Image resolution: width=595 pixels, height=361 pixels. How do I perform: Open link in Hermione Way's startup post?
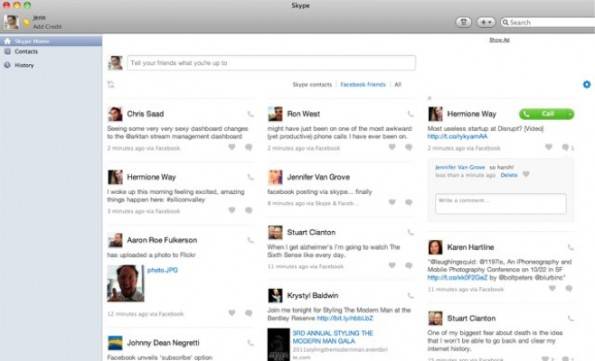tap(457, 137)
